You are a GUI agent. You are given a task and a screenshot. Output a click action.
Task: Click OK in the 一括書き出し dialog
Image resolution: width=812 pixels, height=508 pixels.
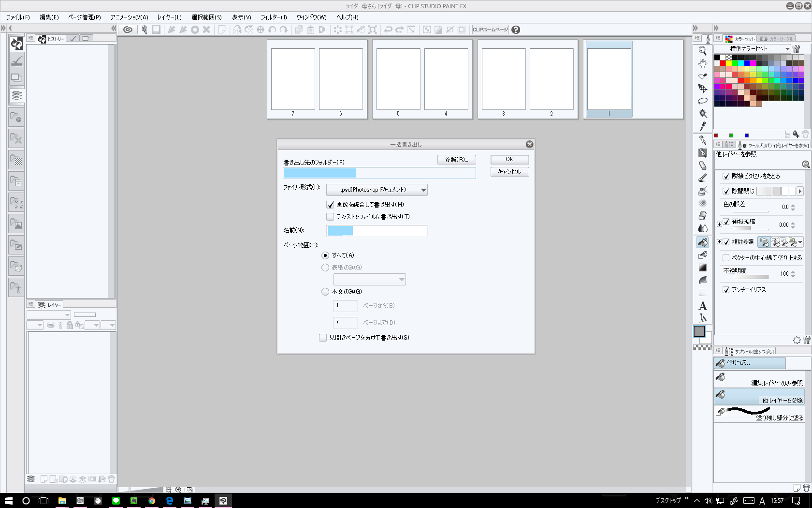[x=509, y=159]
